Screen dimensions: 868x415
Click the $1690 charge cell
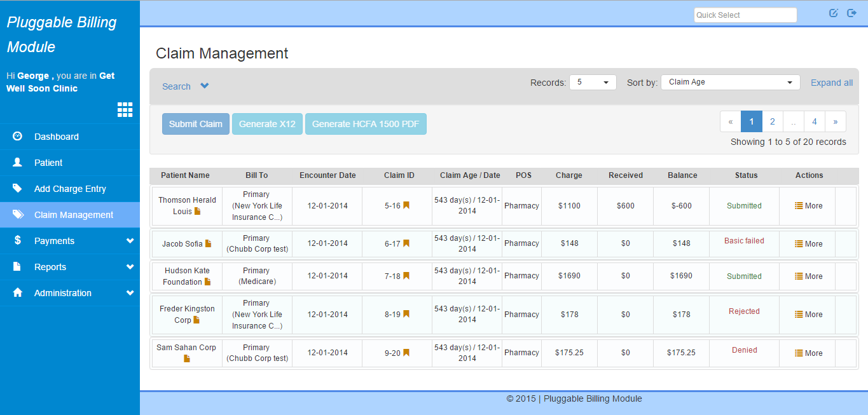click(x=569, y=276)
